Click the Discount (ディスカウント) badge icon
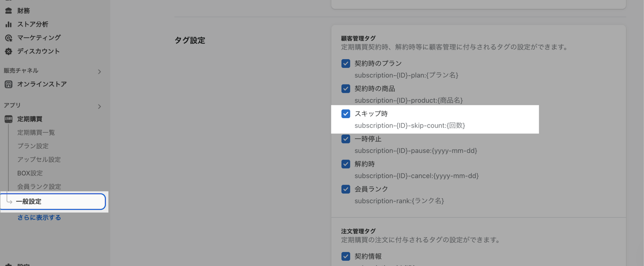 pos(8,51)
